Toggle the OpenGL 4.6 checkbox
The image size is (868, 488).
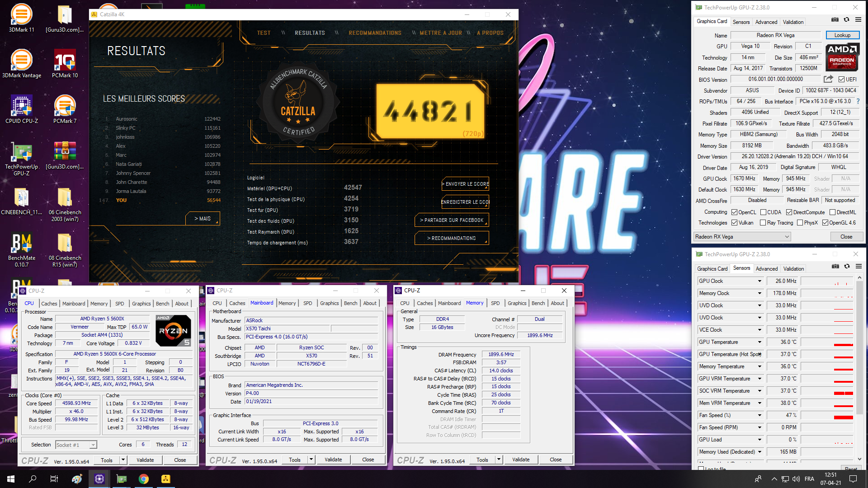pos(825,223)
